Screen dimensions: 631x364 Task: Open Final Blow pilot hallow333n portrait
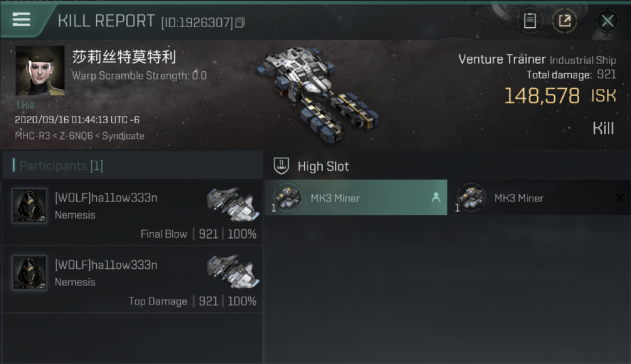(30, 206)
